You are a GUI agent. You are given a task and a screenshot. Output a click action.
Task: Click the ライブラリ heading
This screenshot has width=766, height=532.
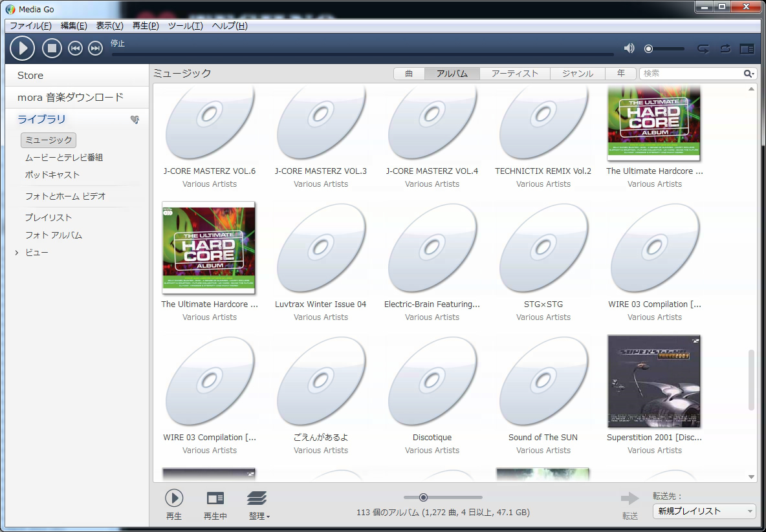(x=41, y=119)
